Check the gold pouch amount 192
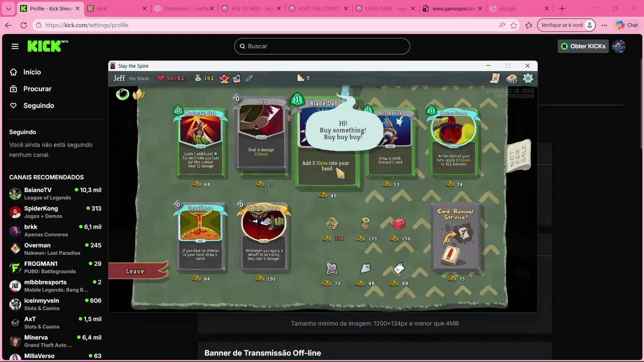Viewport: 644px width, 362px height. (204, 78)
